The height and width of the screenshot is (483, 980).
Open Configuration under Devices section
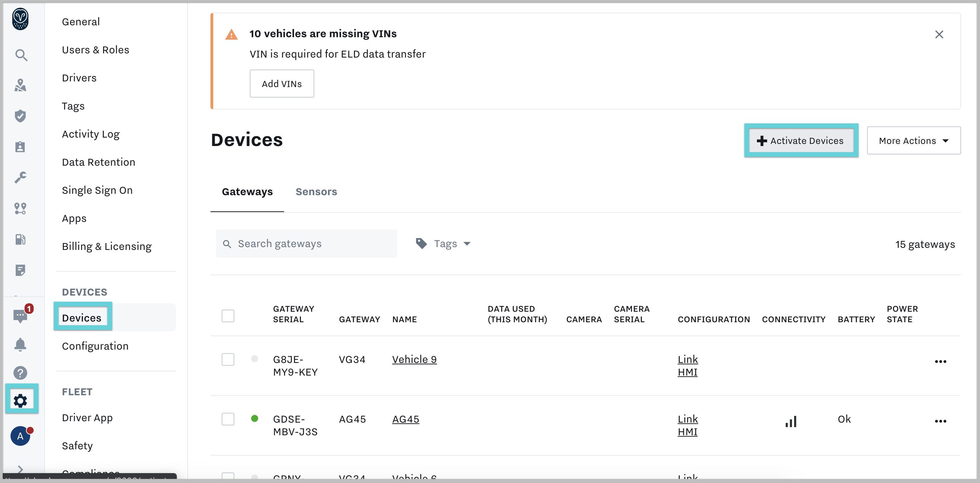95,346
